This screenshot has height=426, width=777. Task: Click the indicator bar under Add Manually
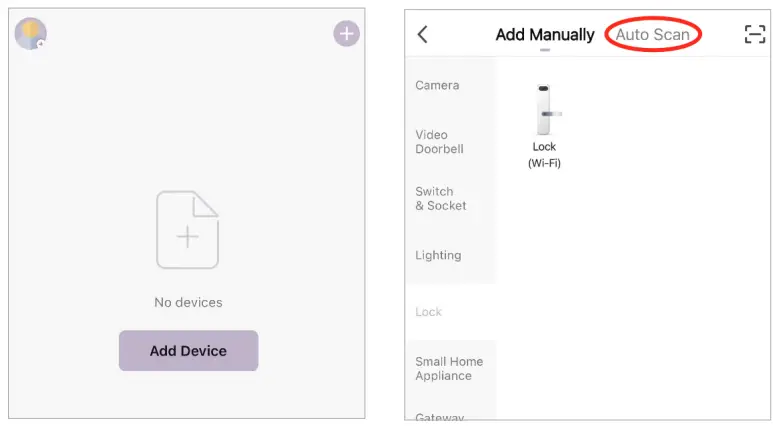point(545,49)
